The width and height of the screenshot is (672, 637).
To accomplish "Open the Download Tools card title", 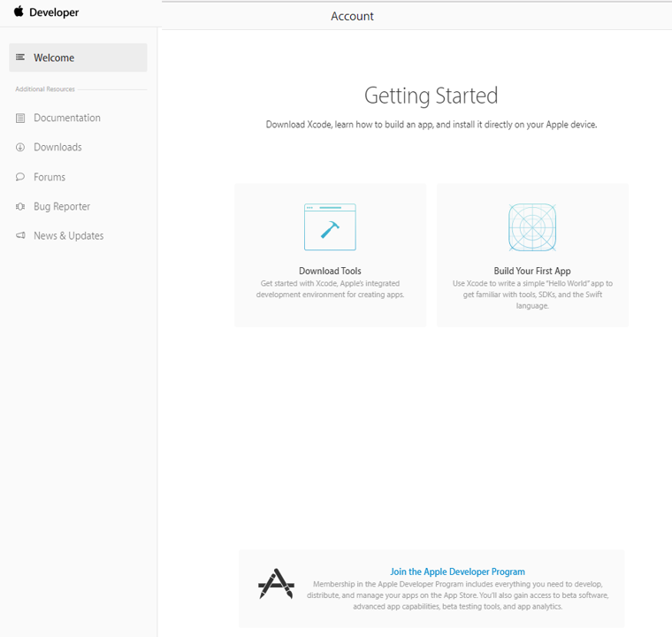I will click(x=330, y=271).
